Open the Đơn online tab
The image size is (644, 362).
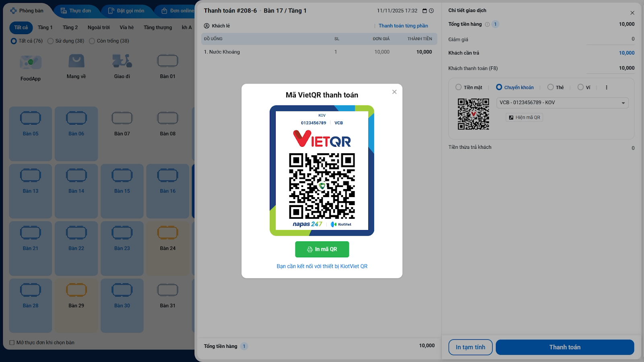click(177, 11)
